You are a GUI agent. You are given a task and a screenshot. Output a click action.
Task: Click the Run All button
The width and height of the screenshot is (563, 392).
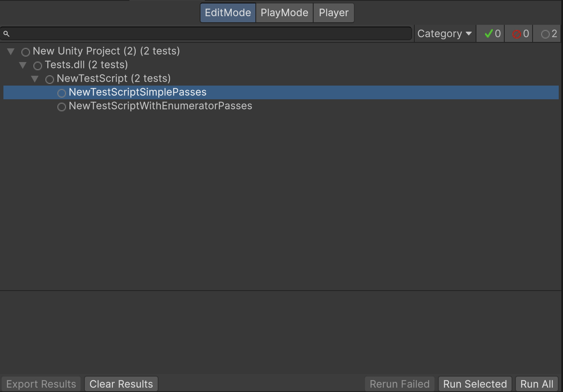click(536, 383)
